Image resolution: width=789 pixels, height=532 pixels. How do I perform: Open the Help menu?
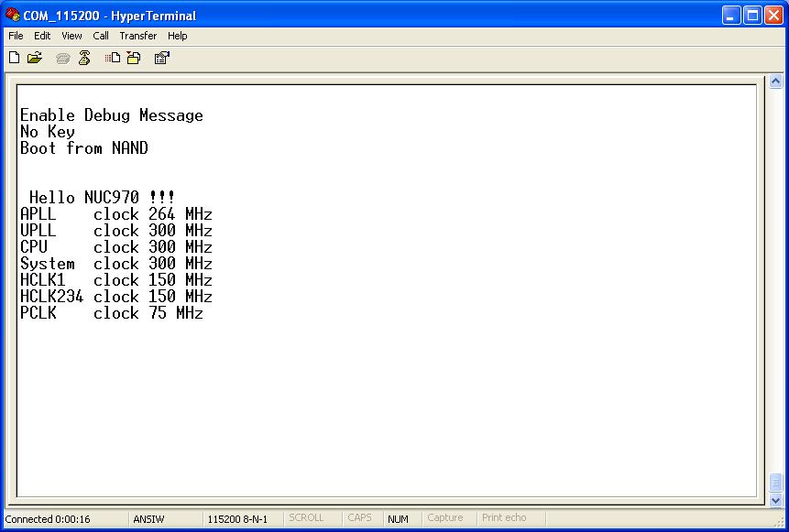click(x=178, y=36)
